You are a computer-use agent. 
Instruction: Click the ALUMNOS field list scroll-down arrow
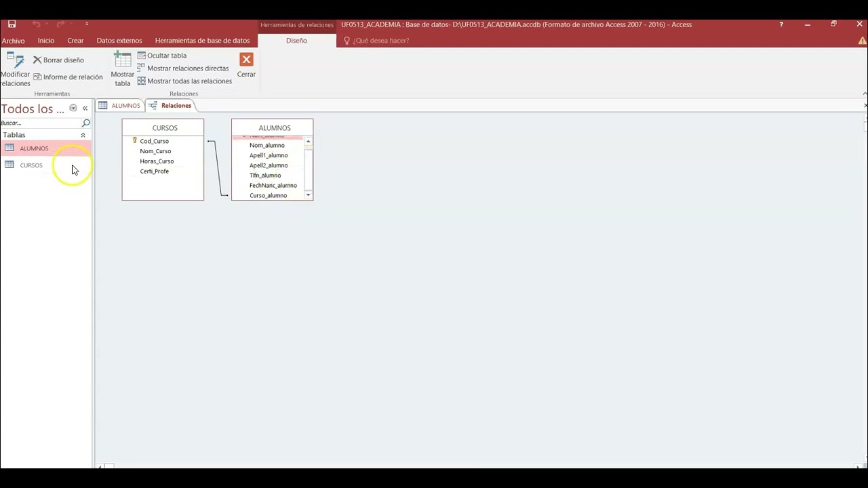(308, 195)
